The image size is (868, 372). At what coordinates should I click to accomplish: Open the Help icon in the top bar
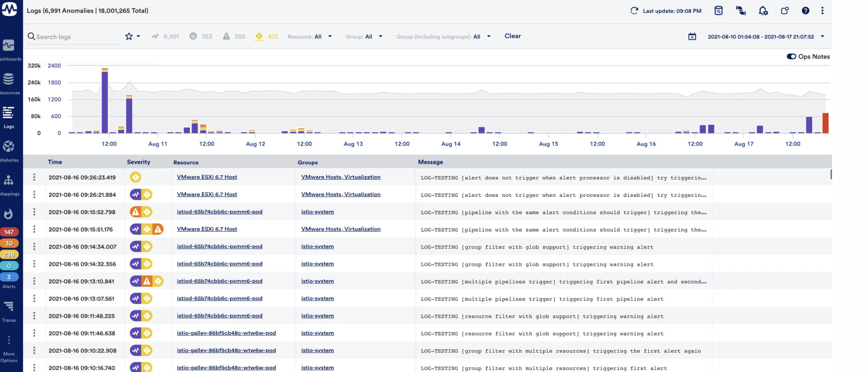(806, 11)
